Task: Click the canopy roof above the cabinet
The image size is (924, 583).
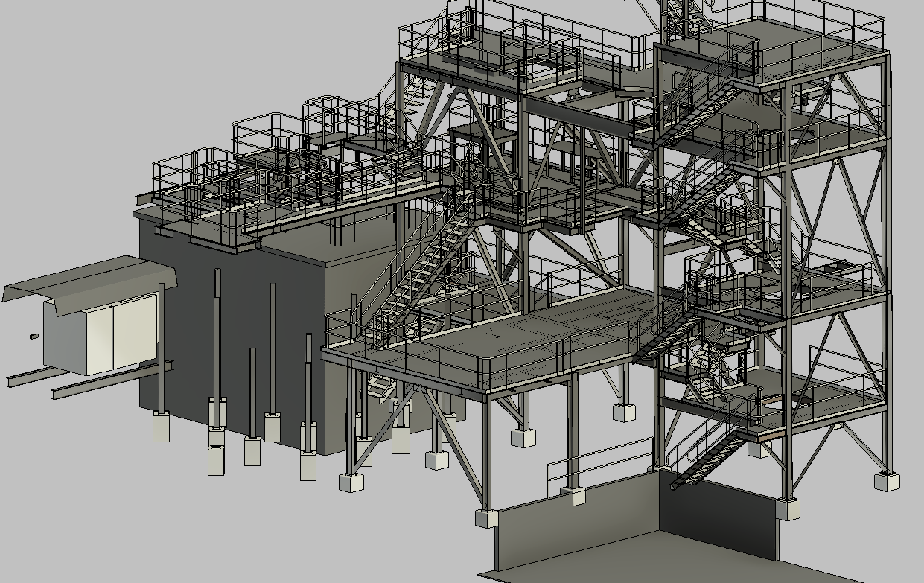Action: (89, 277)
